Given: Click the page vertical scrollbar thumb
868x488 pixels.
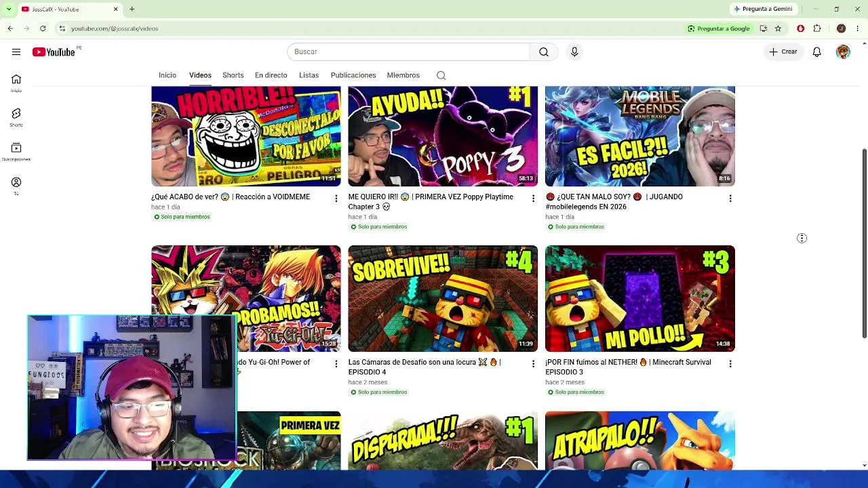Looking at the screenshot, I should [x=864, y=243].
